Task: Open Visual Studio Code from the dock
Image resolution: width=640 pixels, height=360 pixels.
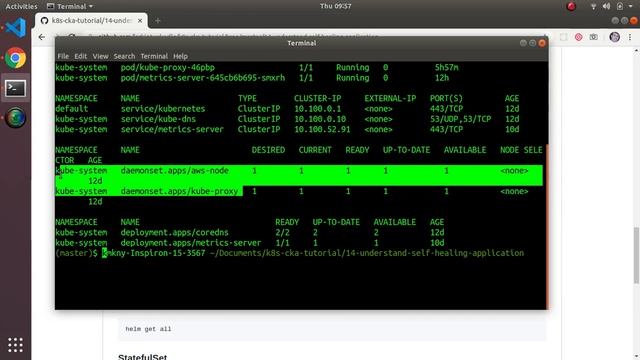Action: pos(16,28)
